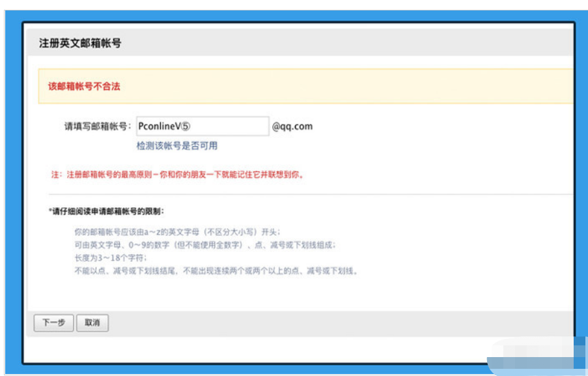Click the divider line above the restrictions section
This screenshot has width=588, height=376.
306,194
